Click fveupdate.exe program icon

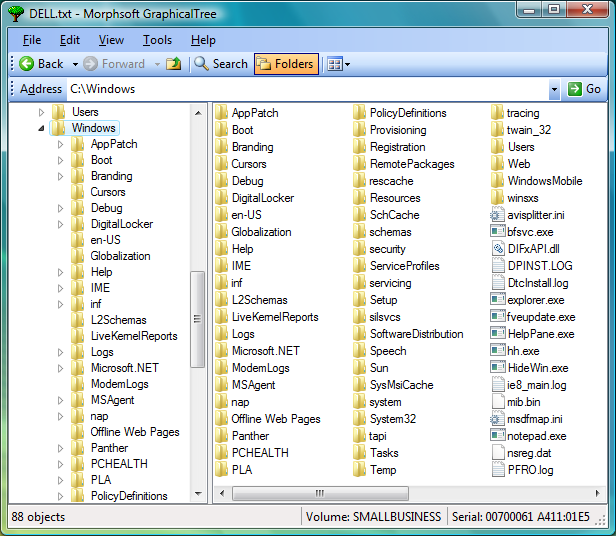497,316
